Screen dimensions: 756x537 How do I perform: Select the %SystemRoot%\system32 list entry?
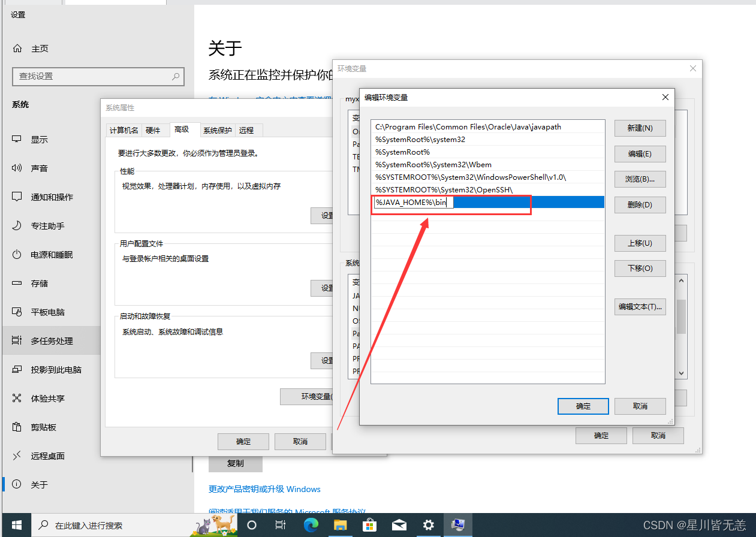[420, 139]
